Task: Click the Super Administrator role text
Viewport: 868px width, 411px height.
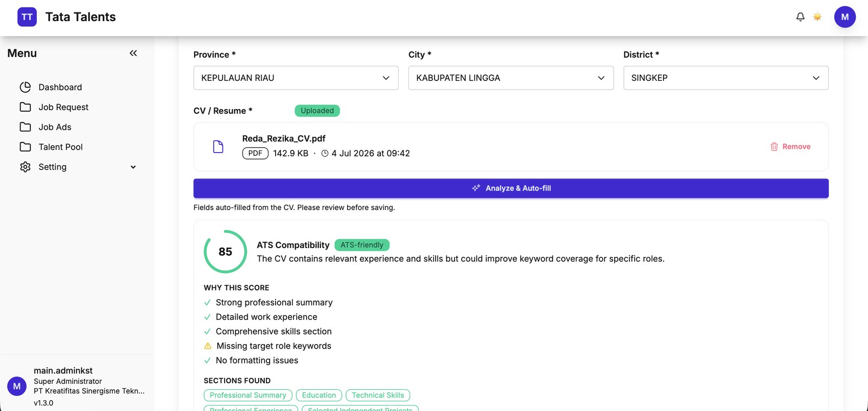Action: [68, 382]
